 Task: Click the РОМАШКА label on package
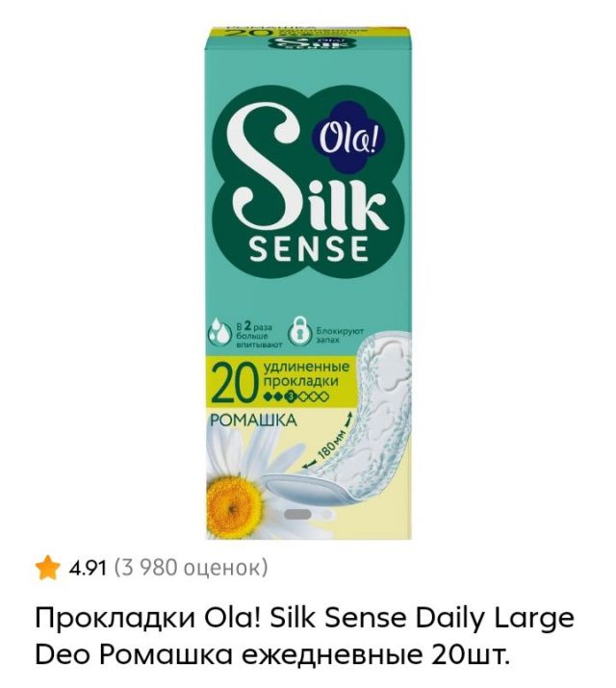pos(253,420)
